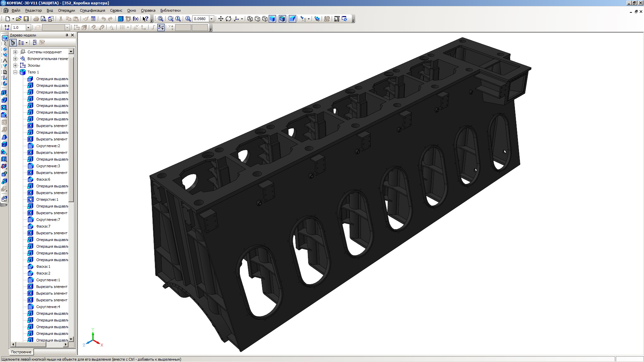Click the Rotate view tool

tap(228, 19)
